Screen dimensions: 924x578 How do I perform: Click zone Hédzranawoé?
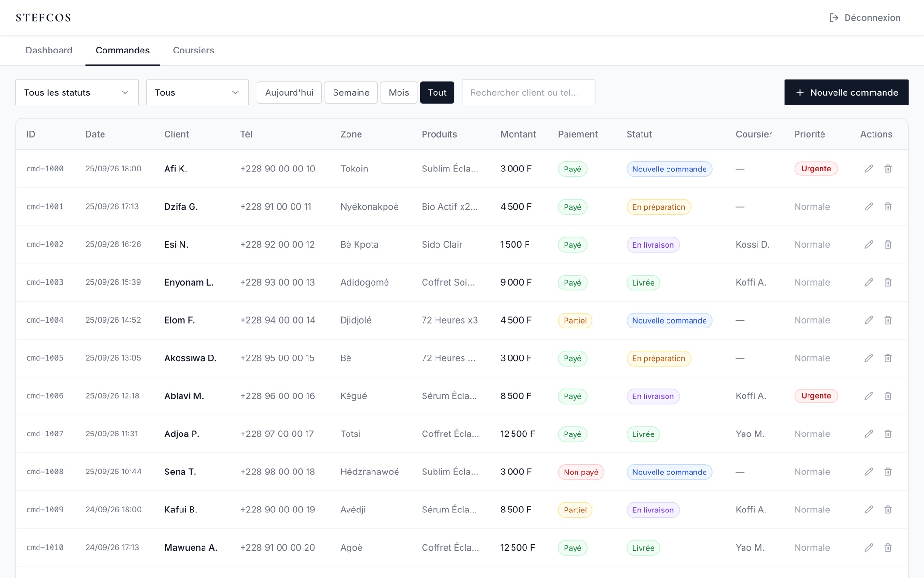tap(370, 472)
